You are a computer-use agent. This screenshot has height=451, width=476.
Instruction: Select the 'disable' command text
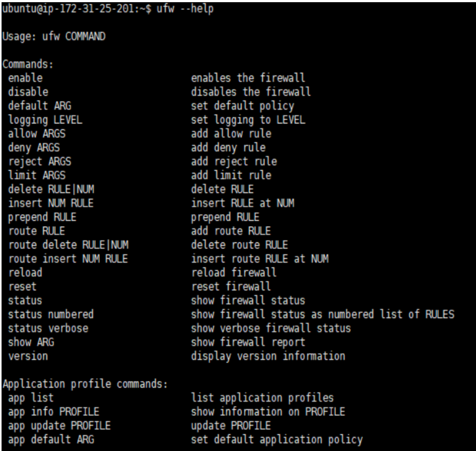point(28,92)
